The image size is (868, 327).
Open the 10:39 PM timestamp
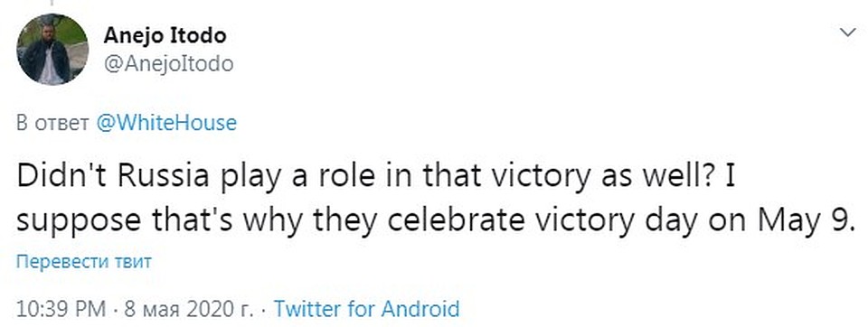[x=61, y=309]
